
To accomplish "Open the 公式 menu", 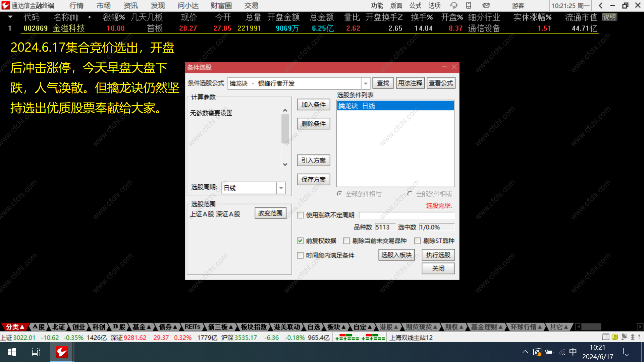I will coord(415,5).
